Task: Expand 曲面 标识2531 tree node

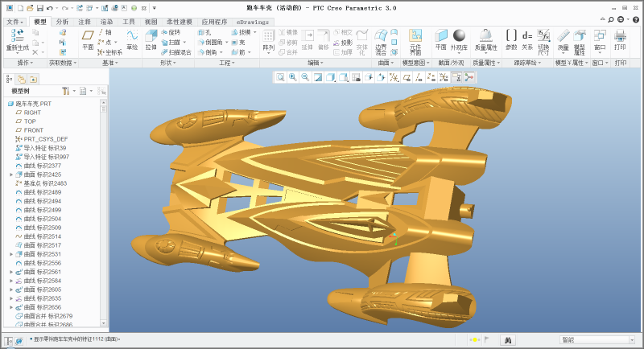Action: point(11,254)
